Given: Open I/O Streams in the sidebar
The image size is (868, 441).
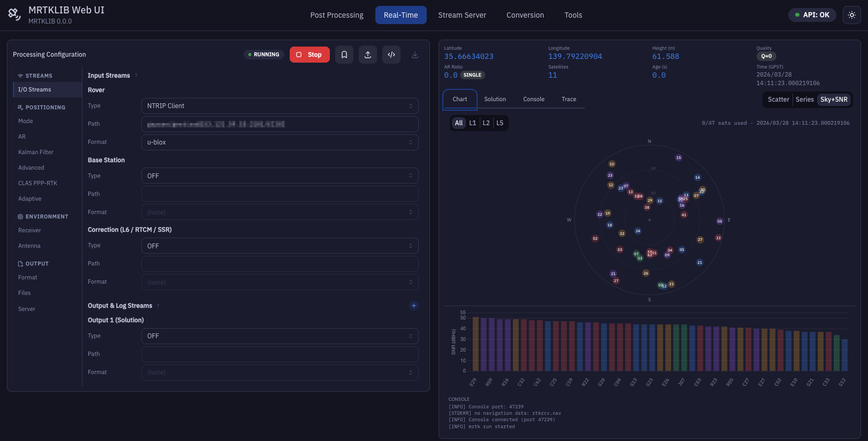Looking at the screenshot, I should point(47,90).
